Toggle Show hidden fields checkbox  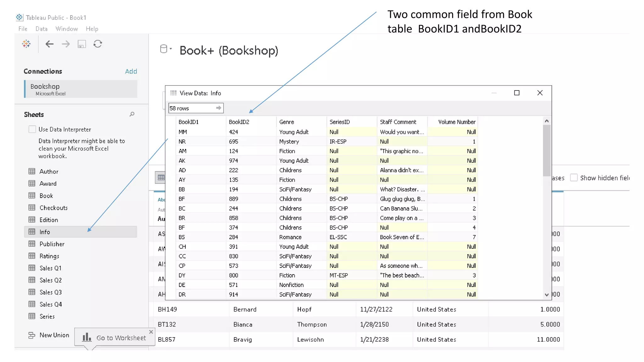[x=574, y=178]
